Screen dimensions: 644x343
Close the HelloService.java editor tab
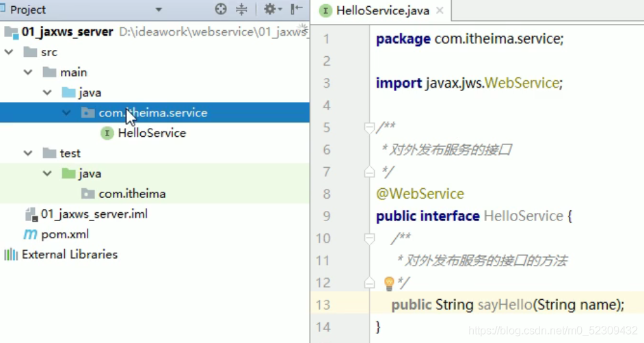440,11
